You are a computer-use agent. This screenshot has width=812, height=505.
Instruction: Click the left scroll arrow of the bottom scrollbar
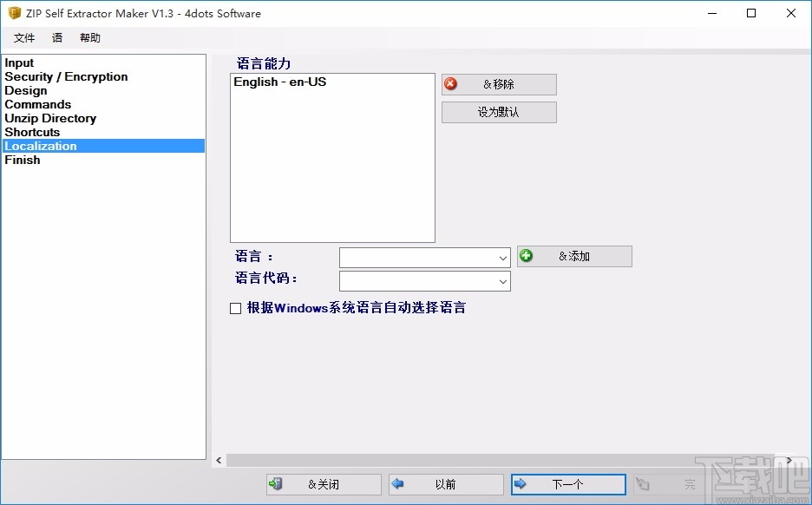click(x=219, y=460)
